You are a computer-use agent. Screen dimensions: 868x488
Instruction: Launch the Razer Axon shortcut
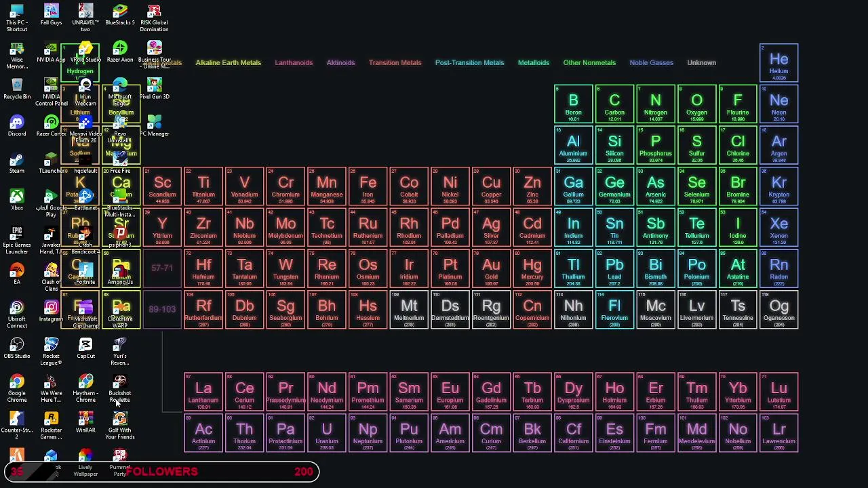pos(120,52)
